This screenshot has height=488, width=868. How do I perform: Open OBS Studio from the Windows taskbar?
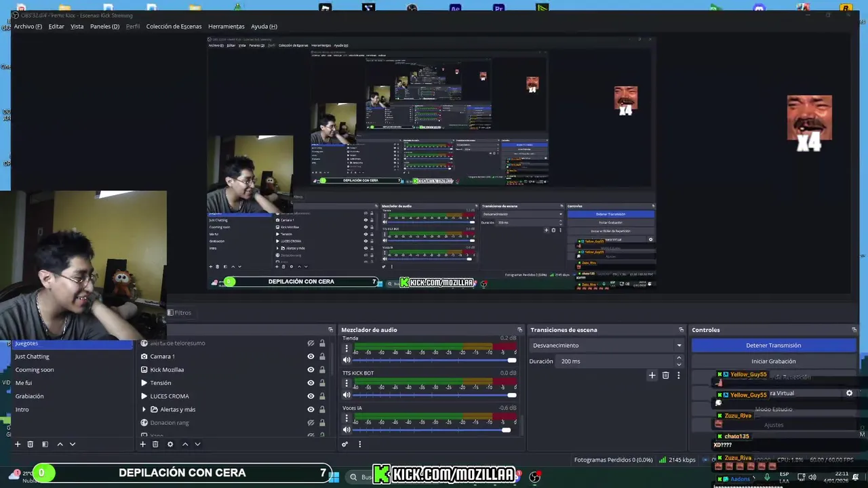(534, 477)
